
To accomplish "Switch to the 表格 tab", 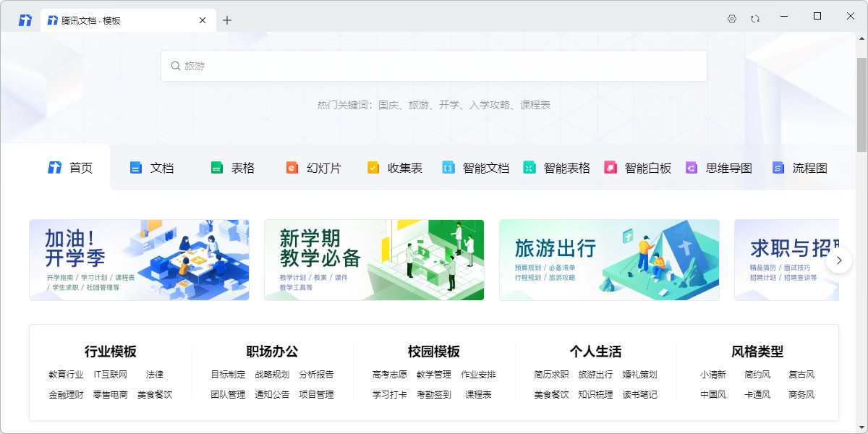I will 232,168.
